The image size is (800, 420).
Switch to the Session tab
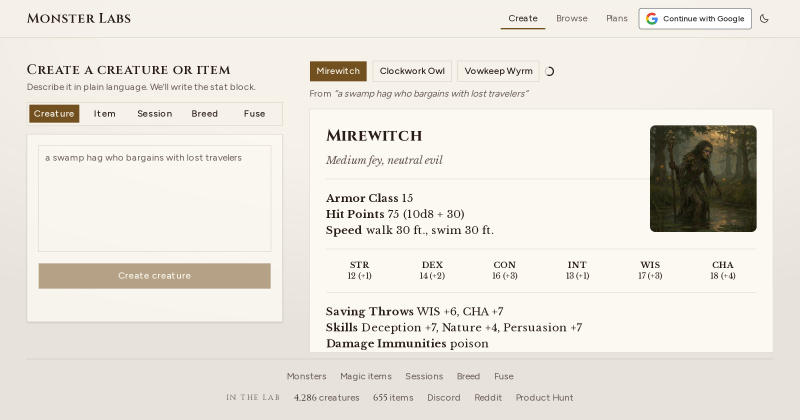pos(155,114)
